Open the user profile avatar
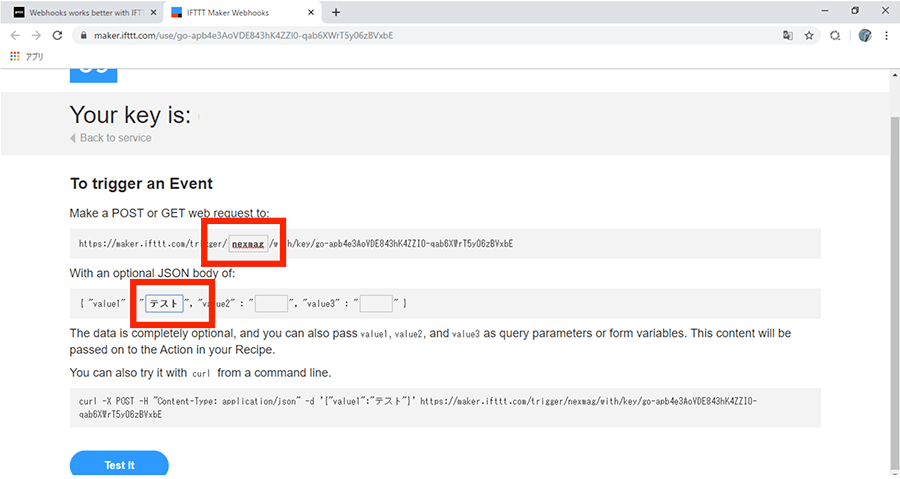The width and height of the screenshot is (900, 479). coord(865,36)
